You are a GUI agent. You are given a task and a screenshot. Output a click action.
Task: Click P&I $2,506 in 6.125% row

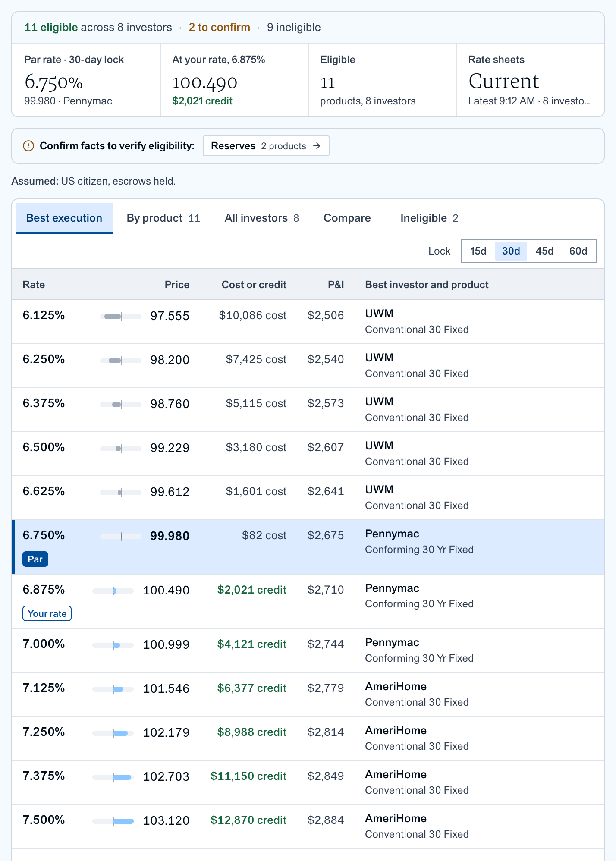click(326, 316)
